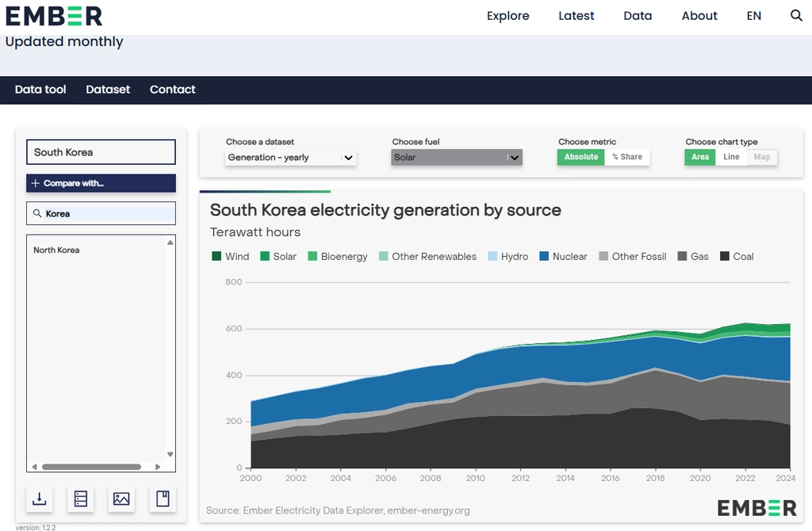Open the Dataset tab
Screen dimensions: 812x531
click(108, 90)
